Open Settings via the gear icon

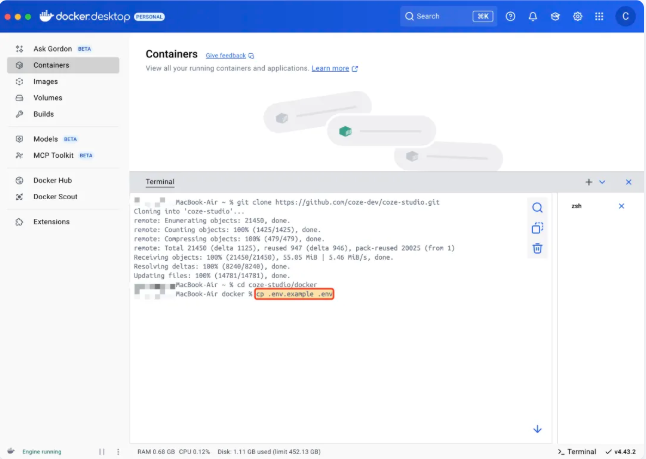click(x=578, y=16)
